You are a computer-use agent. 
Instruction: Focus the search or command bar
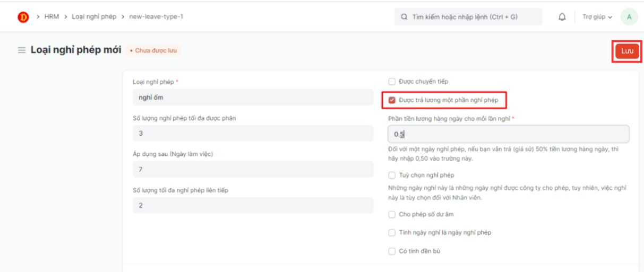468,17
